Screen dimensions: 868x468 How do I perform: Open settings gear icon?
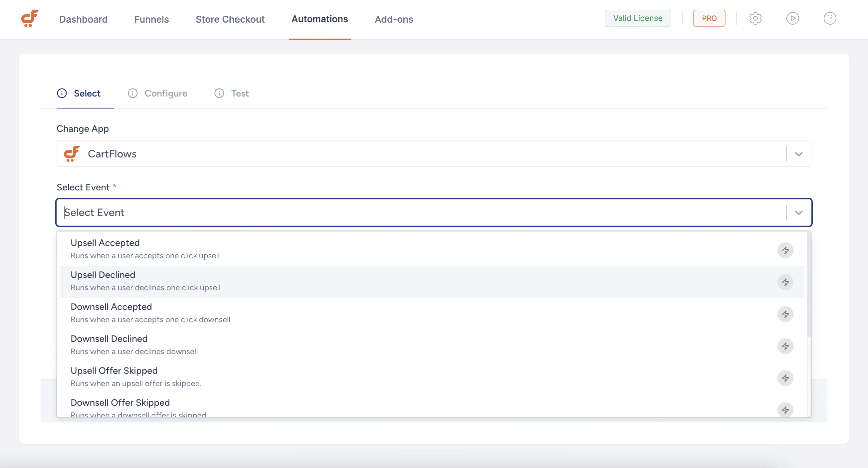point(755,18)
